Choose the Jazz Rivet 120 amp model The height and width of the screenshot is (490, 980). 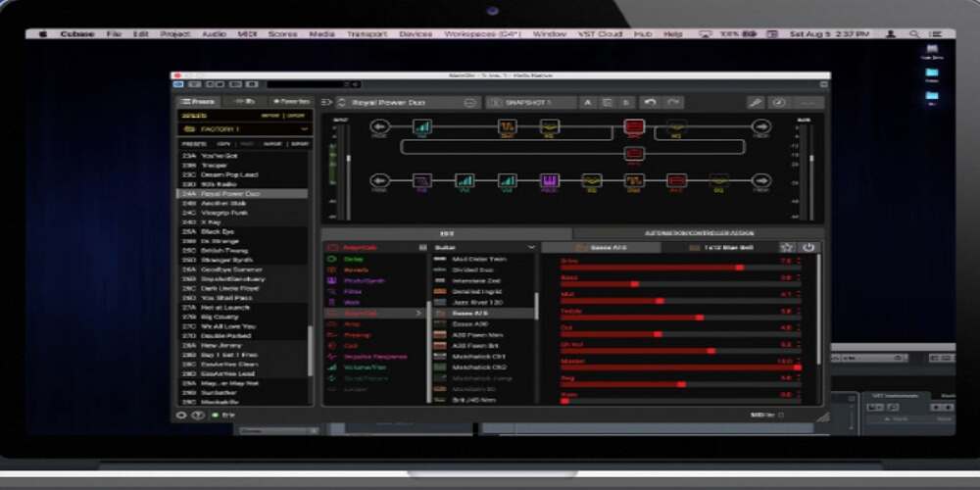tap(477, 303)
